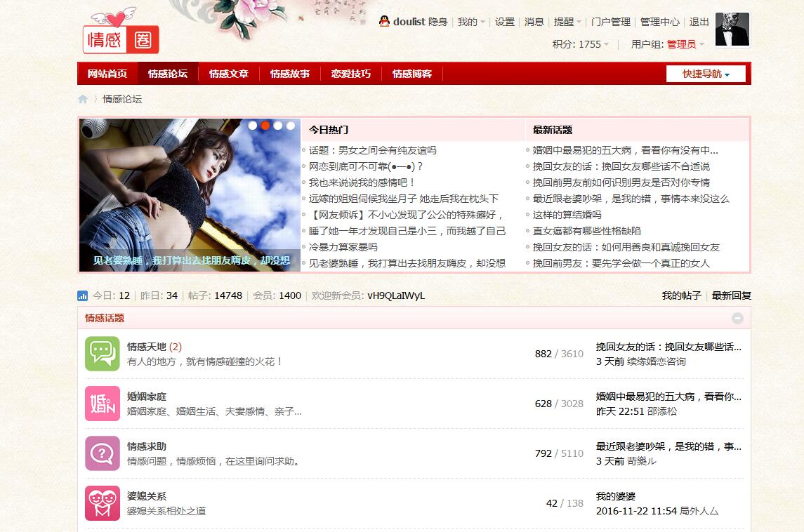Open slideshow caption 见老婆熟睡
The width and height of the screenshot is (804, 532).
(x=191, y=260)
